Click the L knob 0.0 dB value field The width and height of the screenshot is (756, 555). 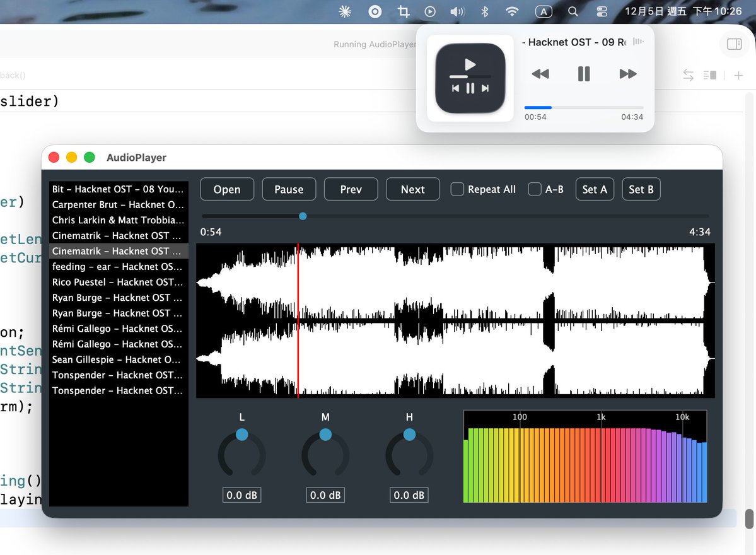[x=241, y=495]
